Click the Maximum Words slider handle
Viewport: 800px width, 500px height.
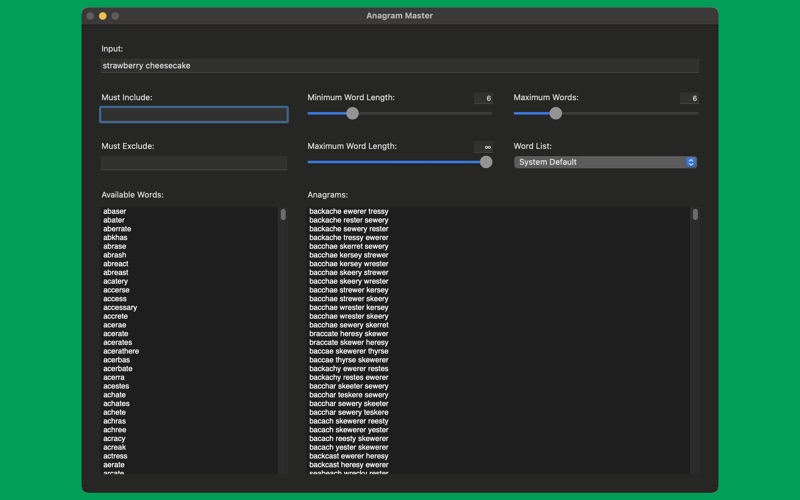pyautogui.click(x=556, y=113)
